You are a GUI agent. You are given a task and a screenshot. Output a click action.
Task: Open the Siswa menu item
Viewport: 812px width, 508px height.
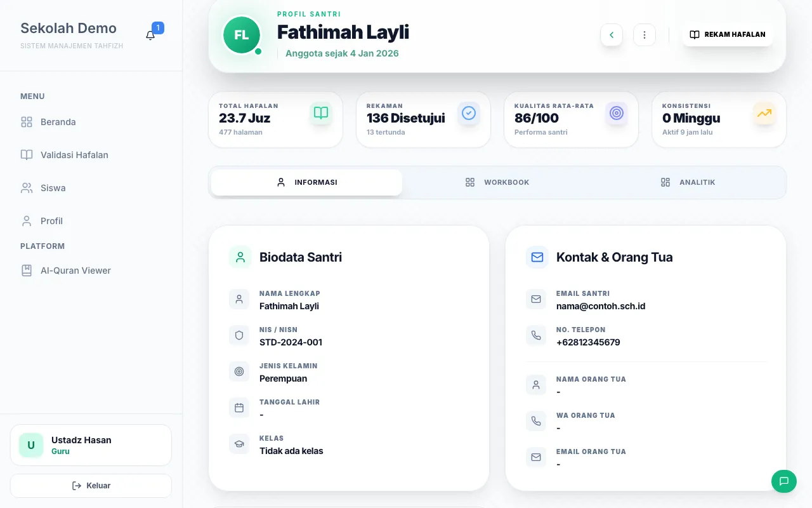91,188
